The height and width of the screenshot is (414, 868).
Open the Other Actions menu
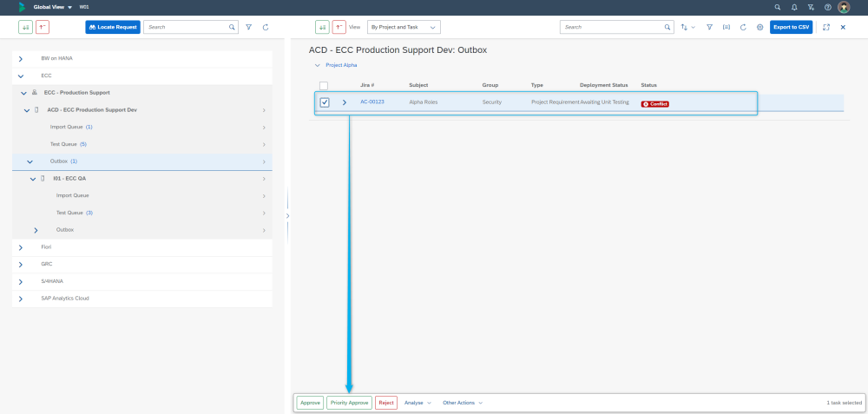pos(463,403)
